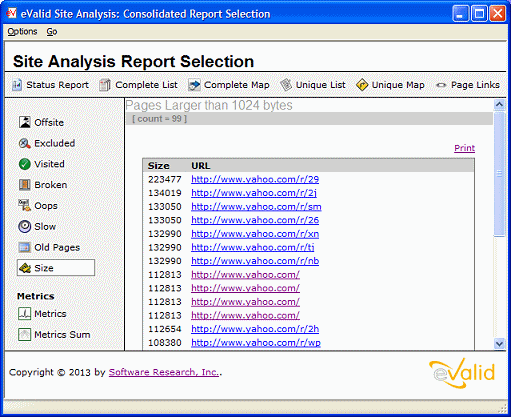Open Metrics Sum report label
The image size is (511, 417).
[62, 334]
